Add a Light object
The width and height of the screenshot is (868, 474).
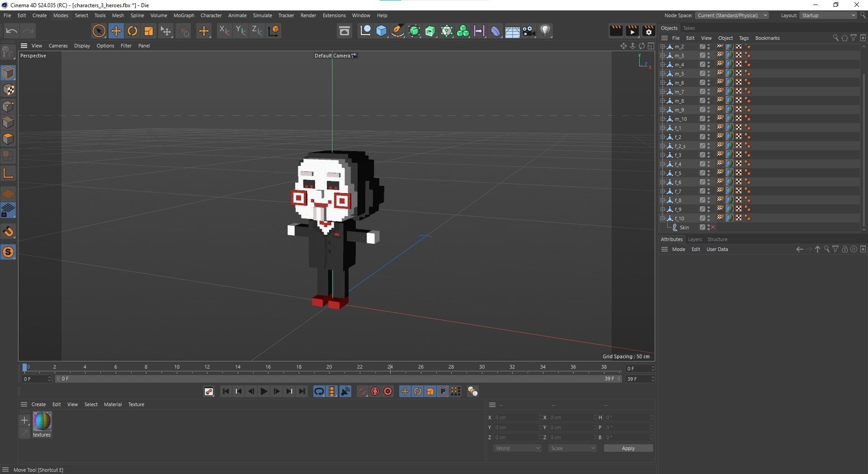[x=545, y=31]
